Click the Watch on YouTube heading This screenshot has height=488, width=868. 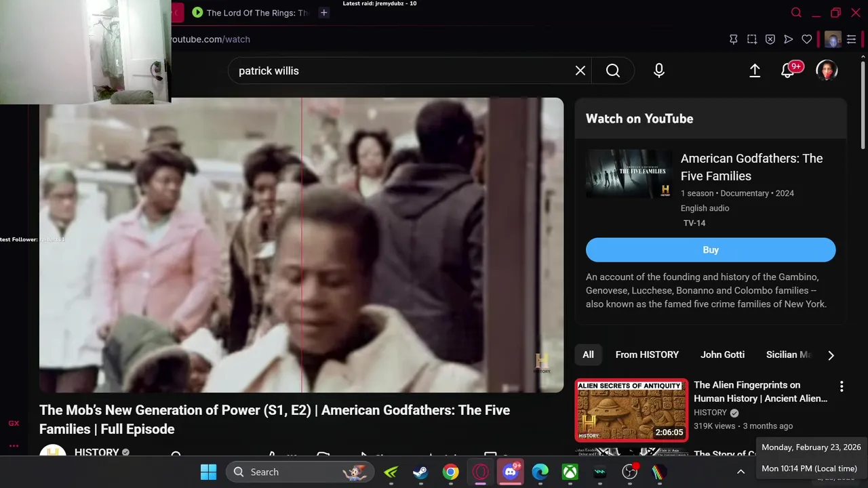tap(639, 119)
